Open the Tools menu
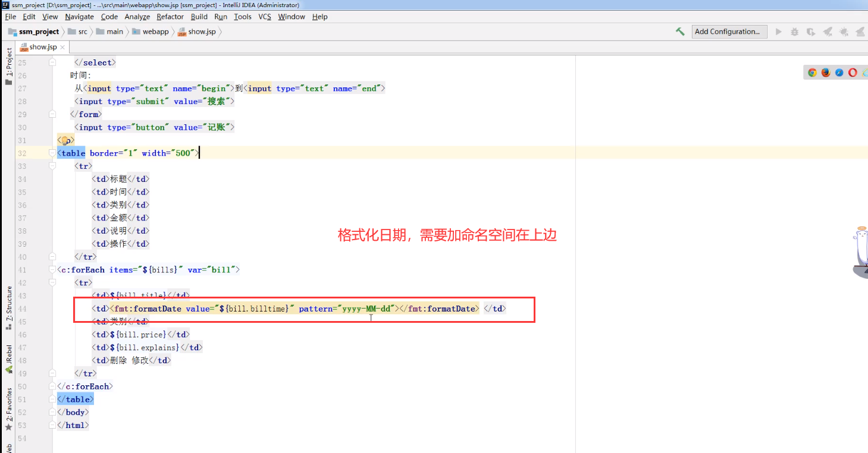This screenshot has height=453, width=868. click(243, 17)
